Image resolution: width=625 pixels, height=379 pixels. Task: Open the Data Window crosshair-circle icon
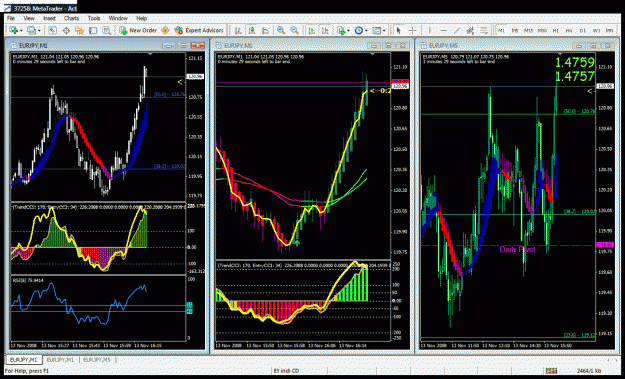[x=66, y=30]
